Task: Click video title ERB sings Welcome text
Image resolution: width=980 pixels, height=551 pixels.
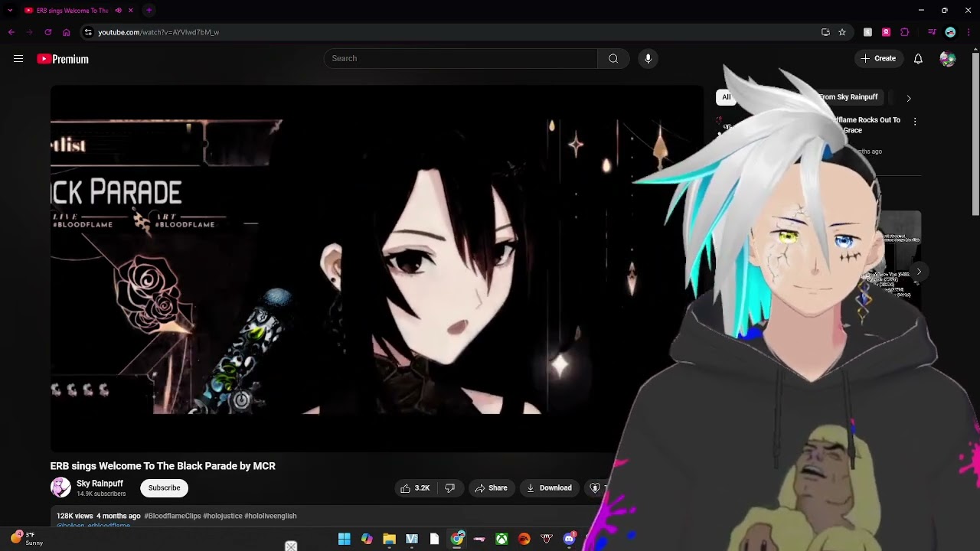Action: pos(162,466)
